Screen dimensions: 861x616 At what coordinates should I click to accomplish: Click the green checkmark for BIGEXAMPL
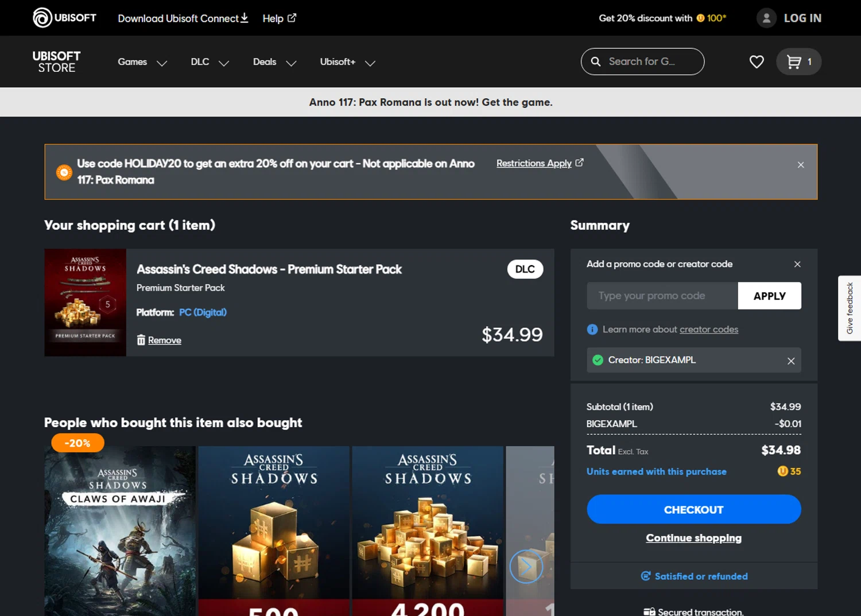(598, 360)
